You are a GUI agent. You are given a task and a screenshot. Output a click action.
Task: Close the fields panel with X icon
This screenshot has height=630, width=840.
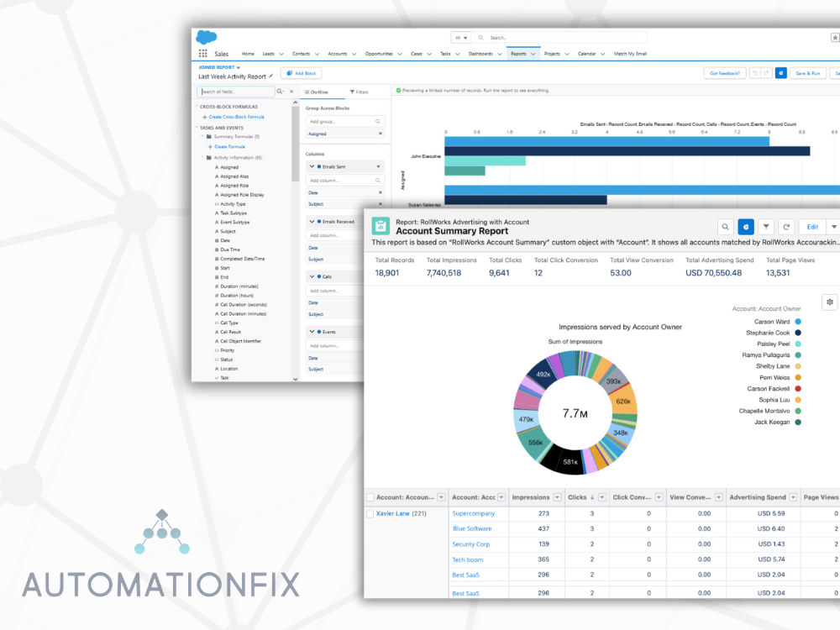click(292, 92)
